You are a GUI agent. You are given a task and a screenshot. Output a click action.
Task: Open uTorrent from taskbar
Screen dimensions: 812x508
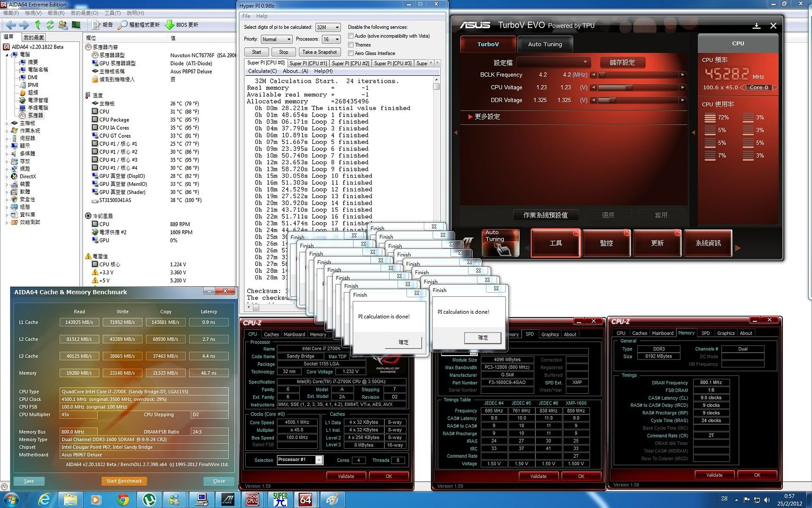coord(149,500)
